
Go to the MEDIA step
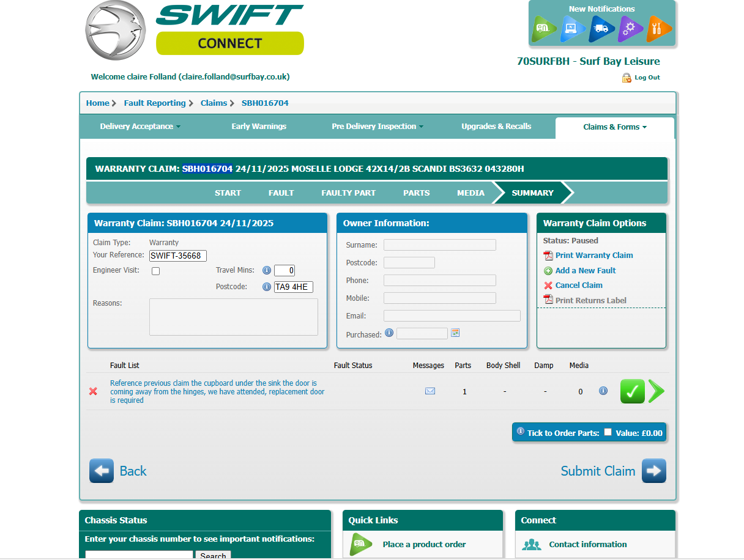pos(471,193)
